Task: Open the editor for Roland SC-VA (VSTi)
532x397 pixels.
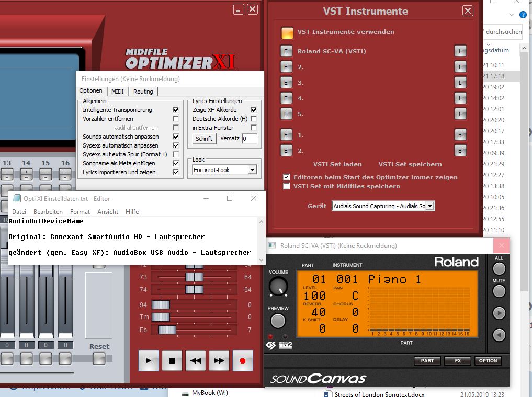Action: (x=286, y=51)
